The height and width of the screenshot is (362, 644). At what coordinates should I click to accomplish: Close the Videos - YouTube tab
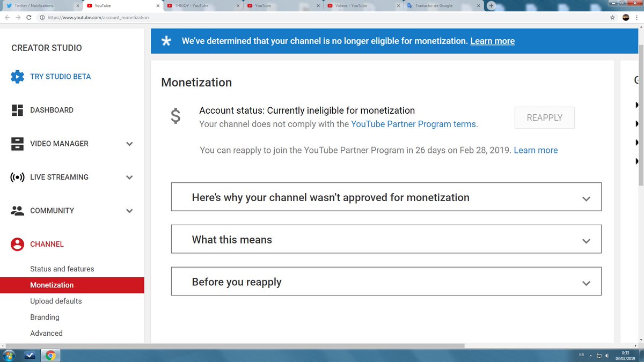[x=399, y=5]
